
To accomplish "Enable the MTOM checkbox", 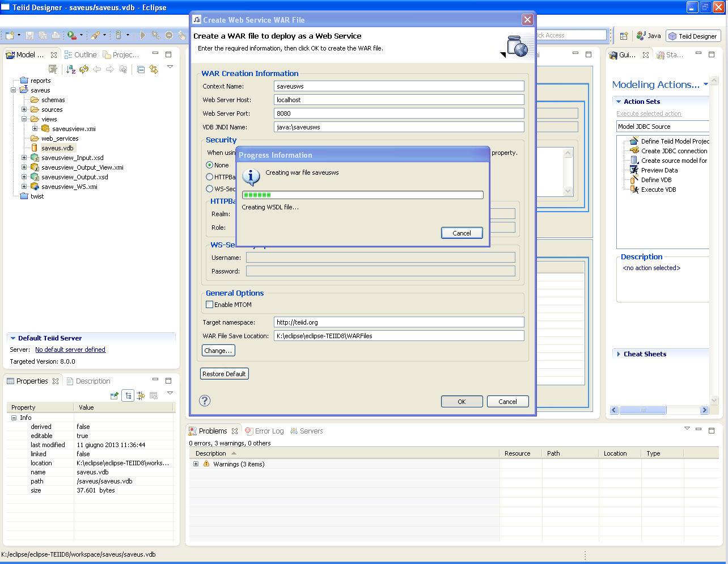I will (210, 305).
